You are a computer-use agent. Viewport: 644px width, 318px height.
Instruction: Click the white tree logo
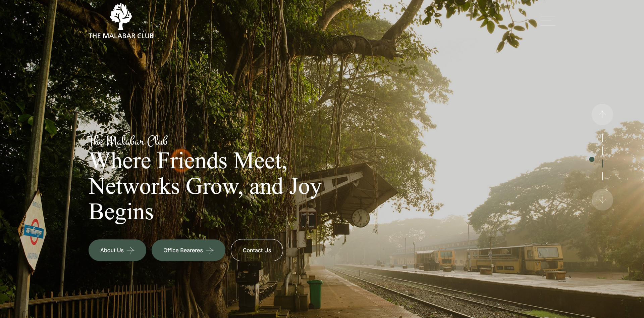(121, 17)
